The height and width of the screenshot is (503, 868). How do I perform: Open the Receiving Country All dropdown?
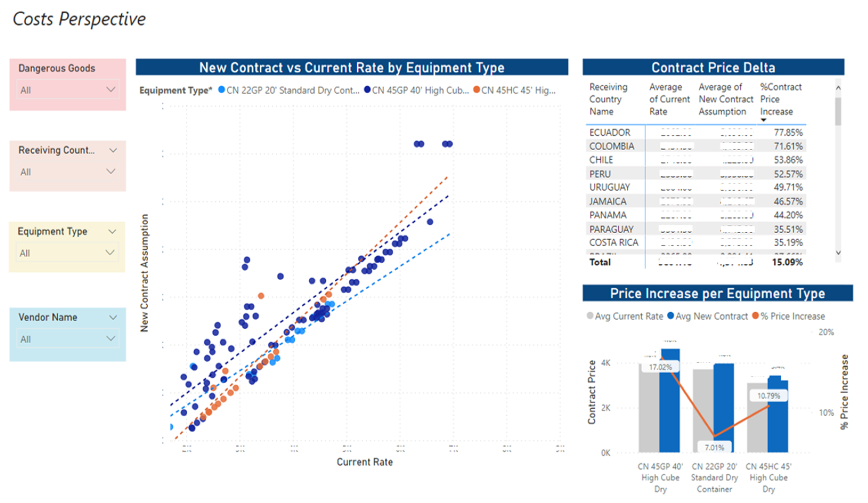click(67, 172)
